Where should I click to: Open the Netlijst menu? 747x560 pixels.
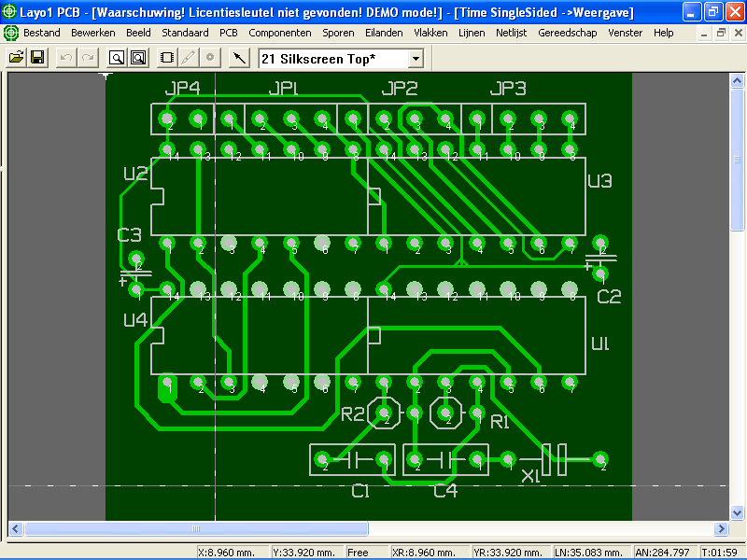(x=511, y=33)
